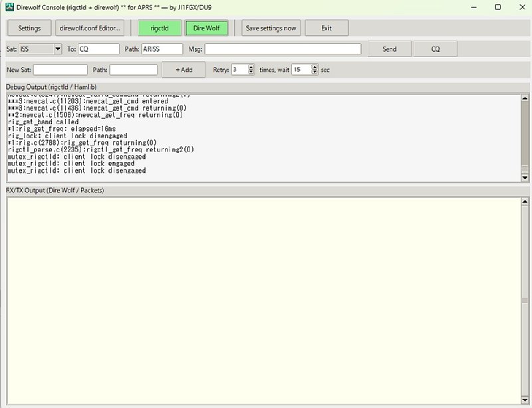Click the Debug Output scrollbar down arrow
Viewport: 532px width, 408px height.
click(525, 177)
